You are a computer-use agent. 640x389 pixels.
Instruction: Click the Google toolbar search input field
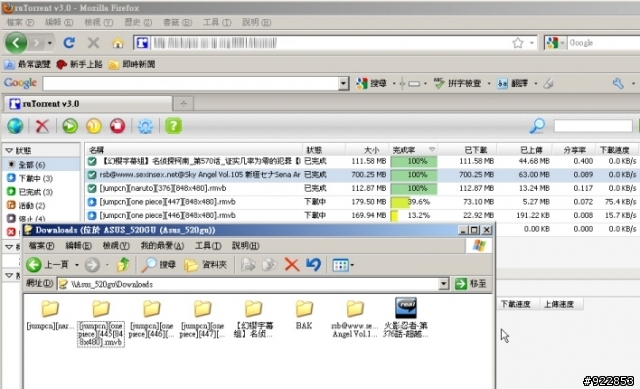(x=191, y=84)
